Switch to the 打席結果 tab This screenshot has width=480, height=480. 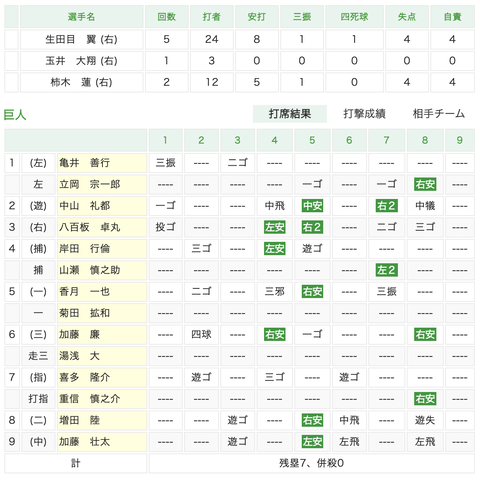click(290, 114)
